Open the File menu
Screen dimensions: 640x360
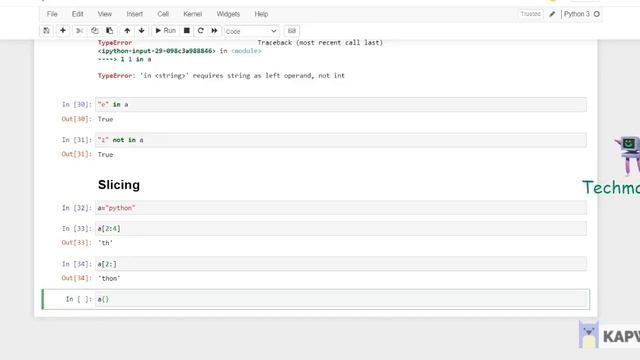(52, 14)
